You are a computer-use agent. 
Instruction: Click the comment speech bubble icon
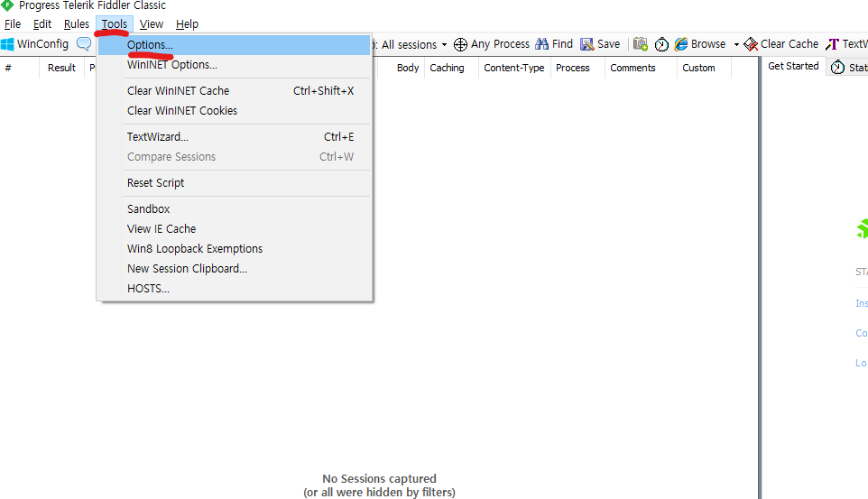(84, 43)
